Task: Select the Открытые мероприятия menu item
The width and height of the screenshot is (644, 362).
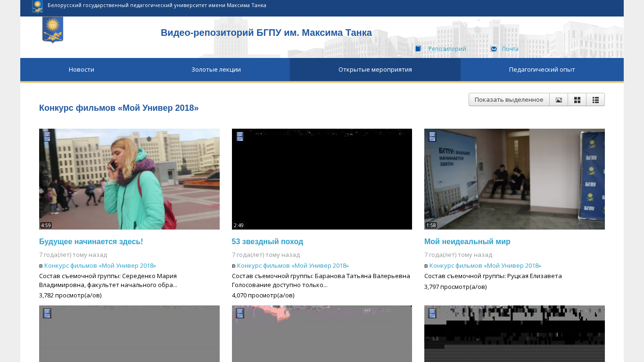Action: click(375, 70)
